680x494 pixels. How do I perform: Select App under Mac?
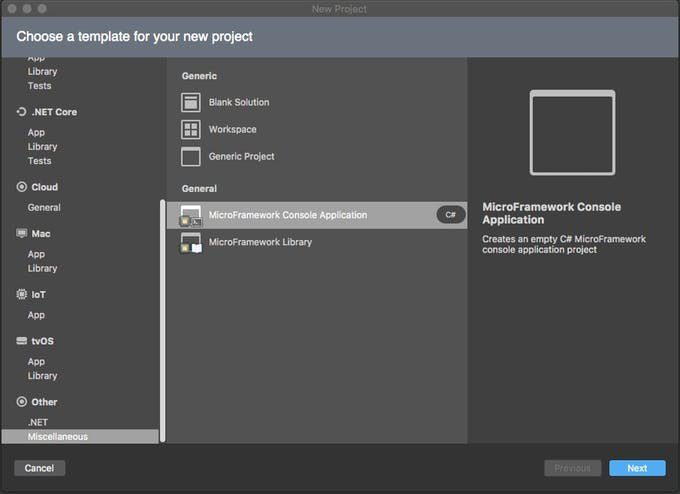[36, 254]
